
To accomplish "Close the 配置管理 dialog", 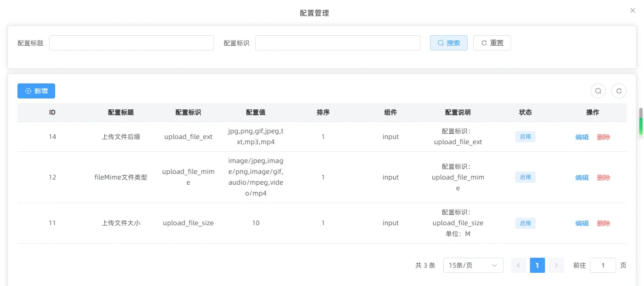I will (x=632, y=10).
